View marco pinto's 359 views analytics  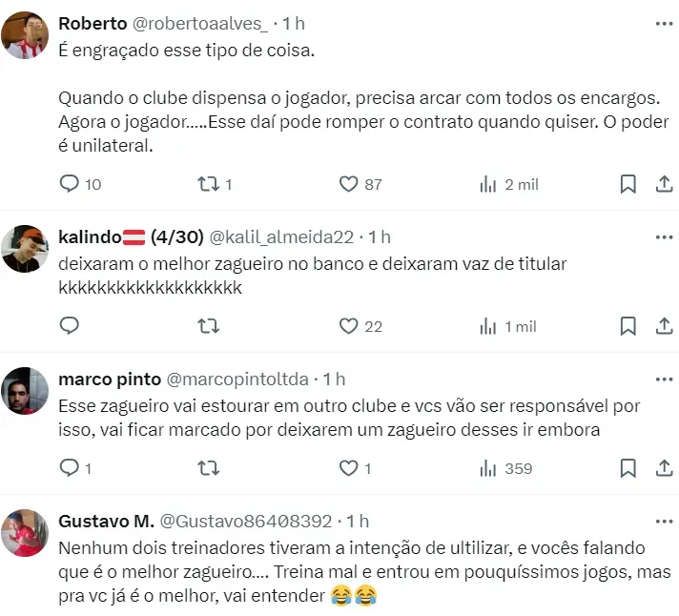point(488,468)
